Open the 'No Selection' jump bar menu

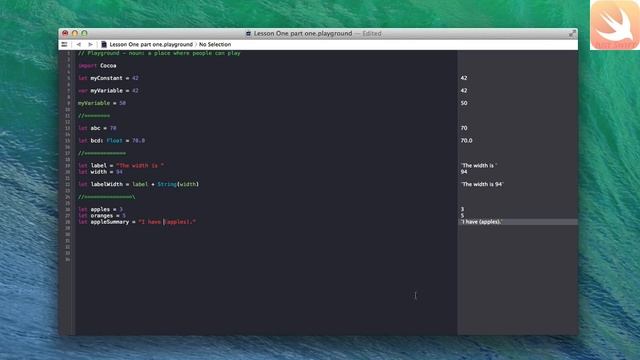click(215, 44)
